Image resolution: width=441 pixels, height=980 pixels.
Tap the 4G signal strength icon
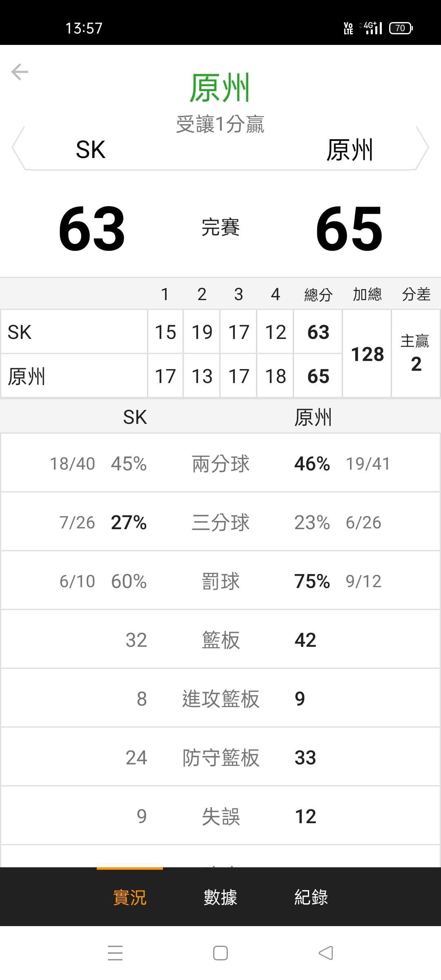tap(372, 28)
